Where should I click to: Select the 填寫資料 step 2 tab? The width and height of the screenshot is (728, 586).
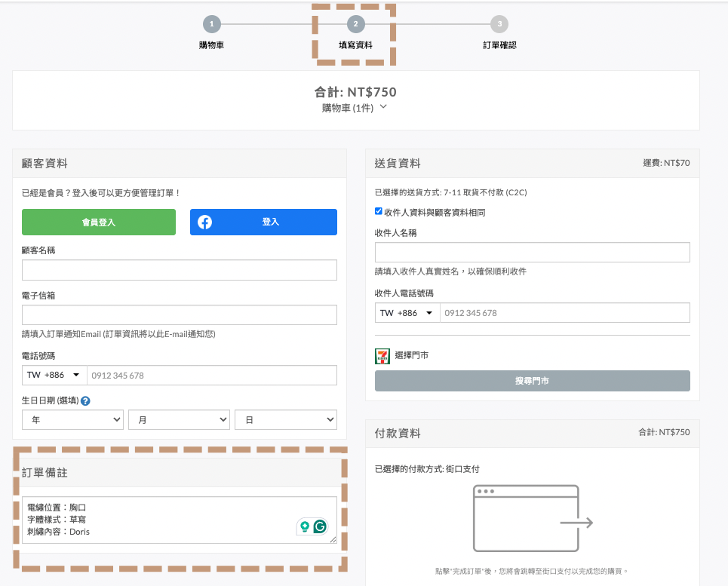(x=355, y=33)
